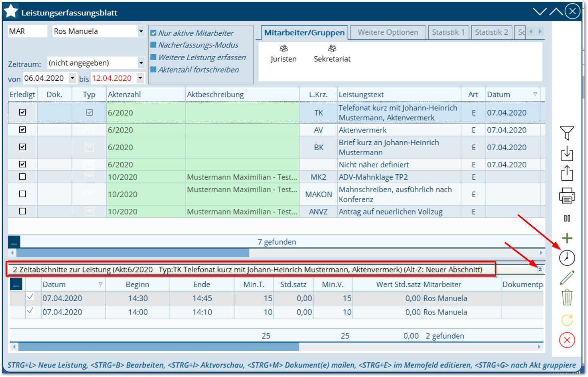The width and height of the screenshot is (588, 377).
Task: Click the downward chevron in title bar
Action: pos(539,11)
